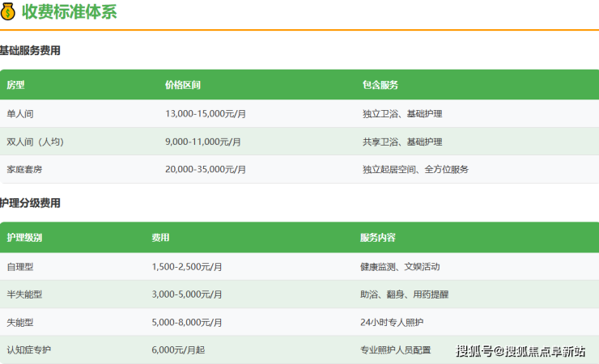
Task: Click the 服务内容 column header
Action: click(378, 238)
